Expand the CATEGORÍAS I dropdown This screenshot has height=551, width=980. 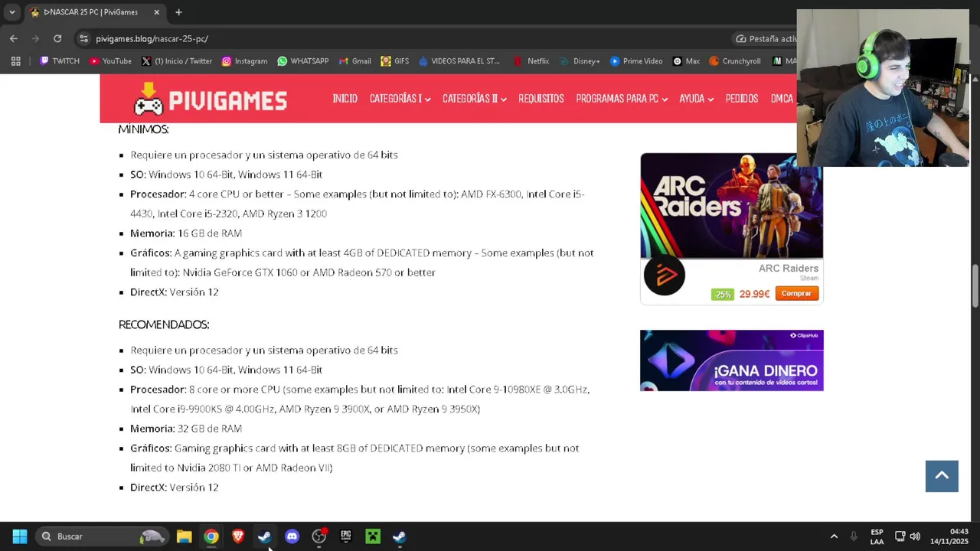click(400, 99)
